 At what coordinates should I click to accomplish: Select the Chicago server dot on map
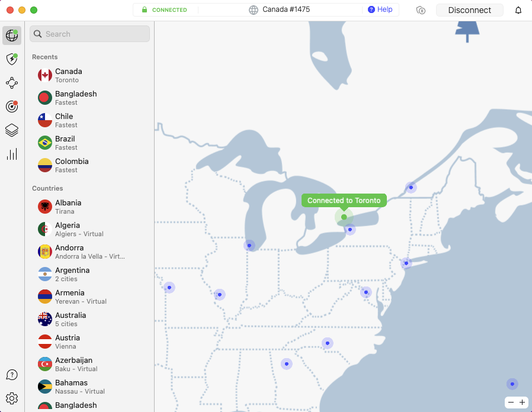coord(249,246)
